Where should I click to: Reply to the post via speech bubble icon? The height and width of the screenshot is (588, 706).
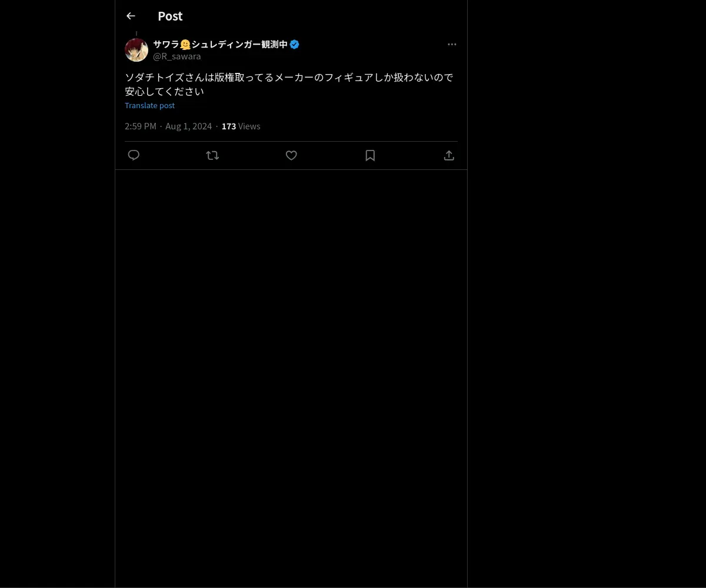pyautogui.click(x=134, y=155)
